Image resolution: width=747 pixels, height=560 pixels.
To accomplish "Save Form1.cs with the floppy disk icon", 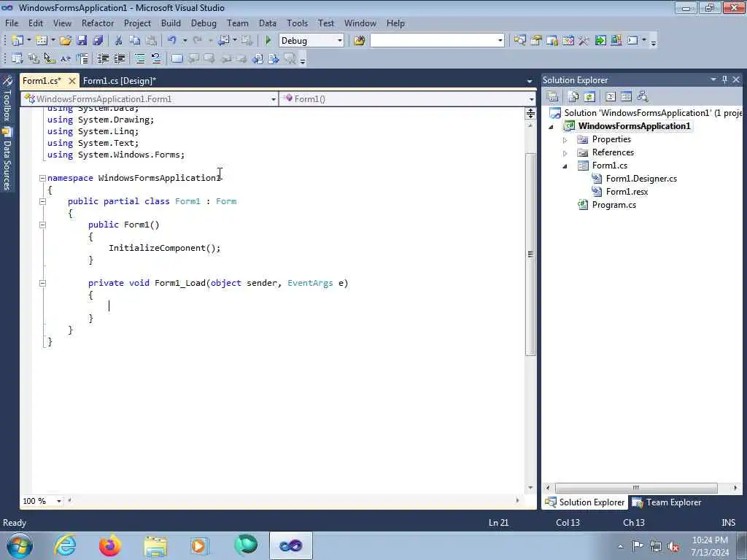I will (x=82, y=41).
